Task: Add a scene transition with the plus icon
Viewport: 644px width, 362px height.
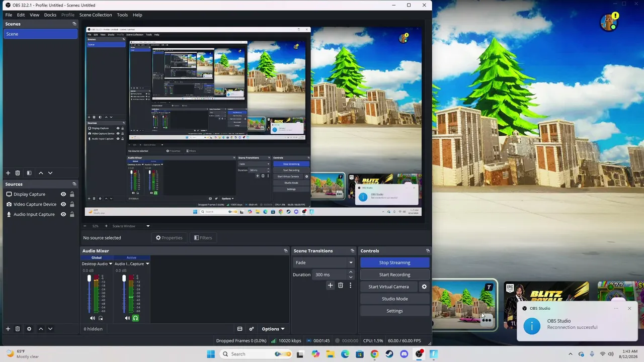Action: coord(330,285)
